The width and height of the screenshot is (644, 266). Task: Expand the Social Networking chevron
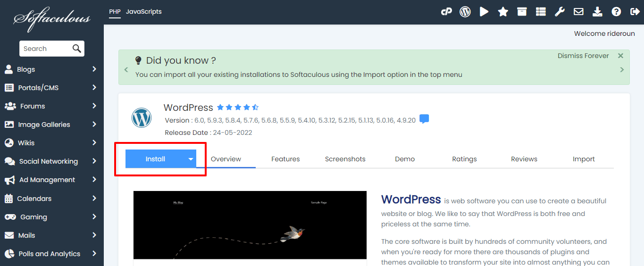coord(94,161)
